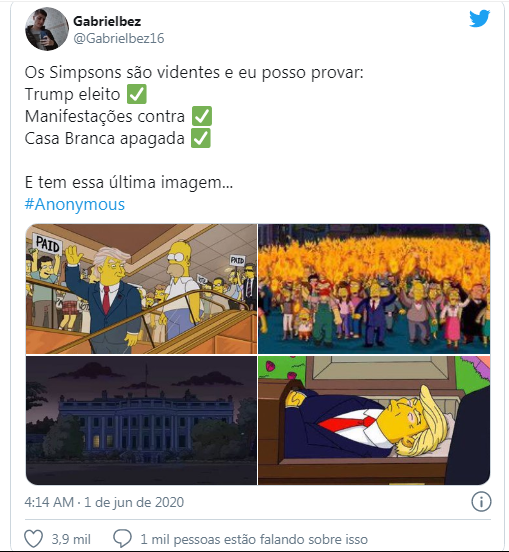This screenshot has width=509, height=552.
Task: Open the dark White House image
Action: [x=141, y=420]
